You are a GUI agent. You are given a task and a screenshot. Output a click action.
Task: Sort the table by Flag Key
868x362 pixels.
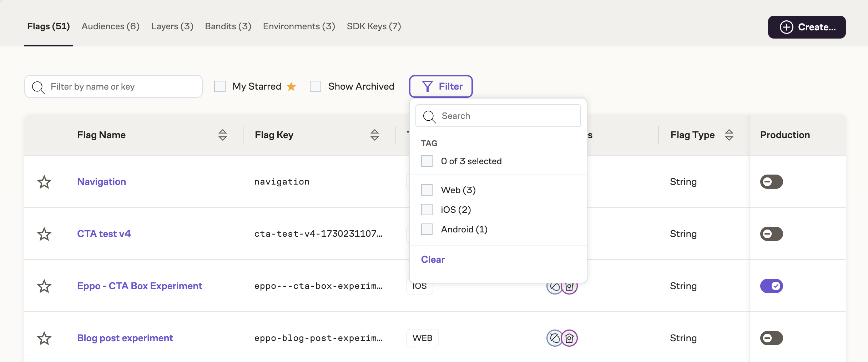(374, 135)
